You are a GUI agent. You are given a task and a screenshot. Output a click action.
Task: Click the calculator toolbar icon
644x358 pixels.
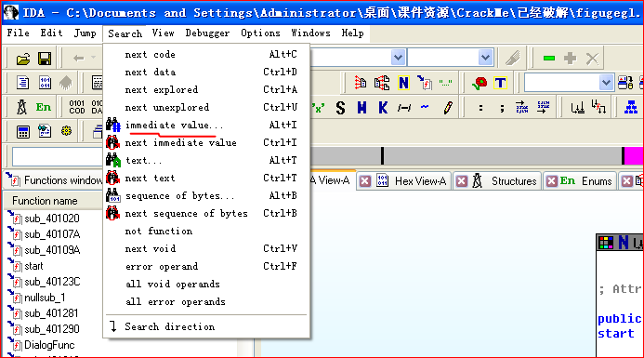[x=23, y=132]
